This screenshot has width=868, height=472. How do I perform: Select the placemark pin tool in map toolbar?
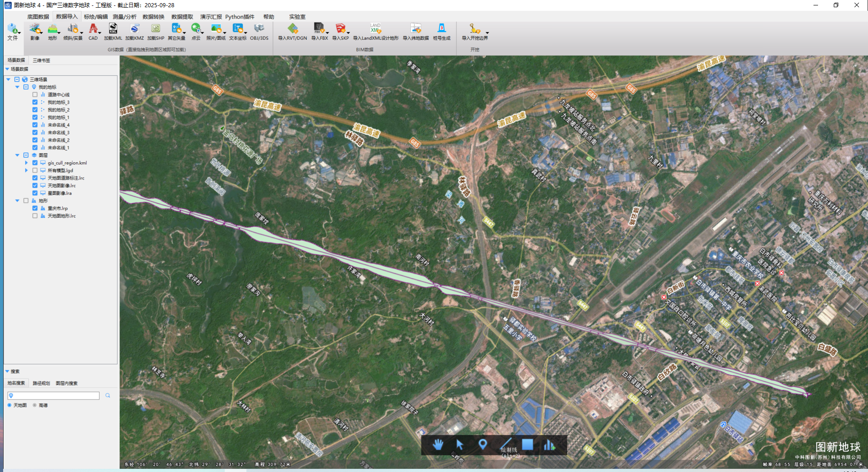click(482, 445)
